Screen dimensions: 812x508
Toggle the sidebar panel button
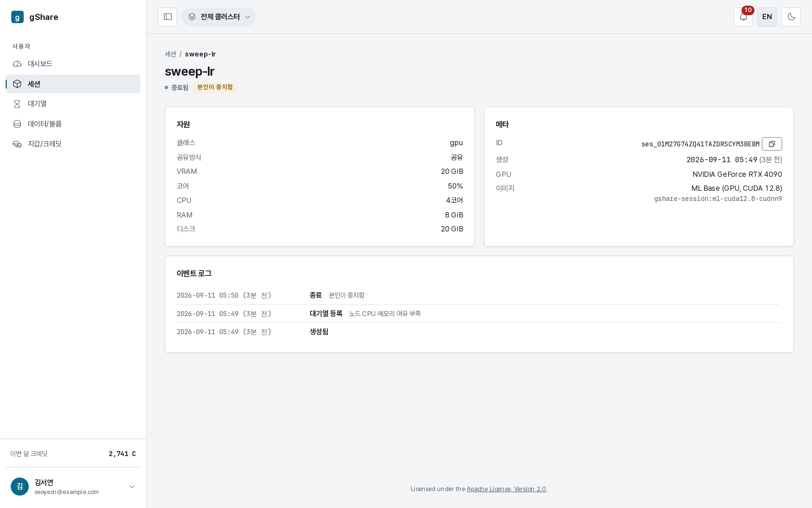point(168,17)
